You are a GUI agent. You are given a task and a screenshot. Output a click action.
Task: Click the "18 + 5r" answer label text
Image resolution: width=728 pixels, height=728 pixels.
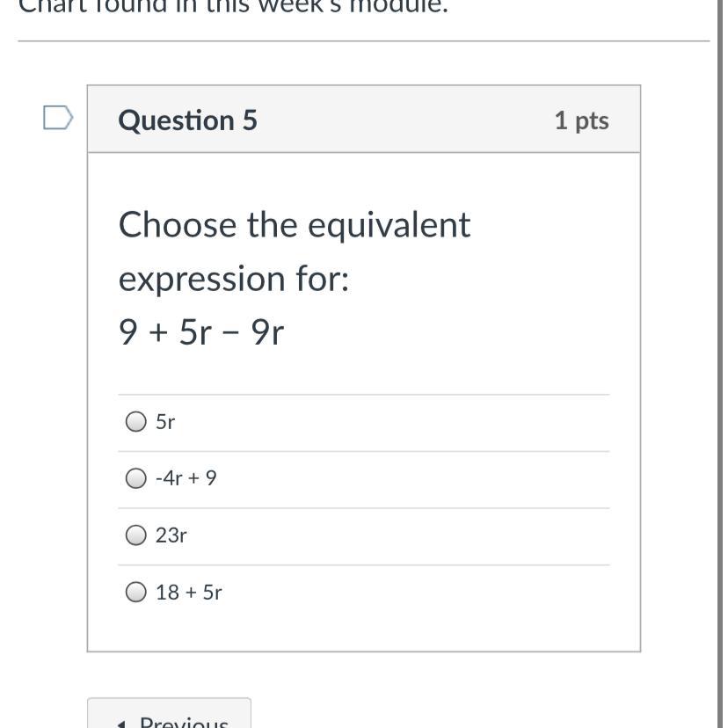189,592
